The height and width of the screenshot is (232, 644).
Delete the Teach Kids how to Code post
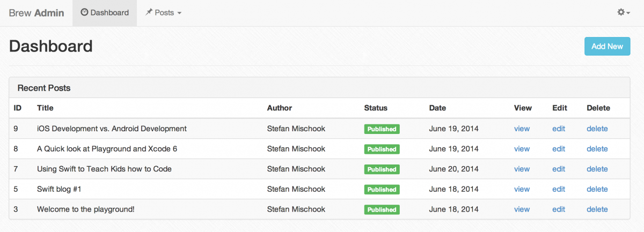597,169
